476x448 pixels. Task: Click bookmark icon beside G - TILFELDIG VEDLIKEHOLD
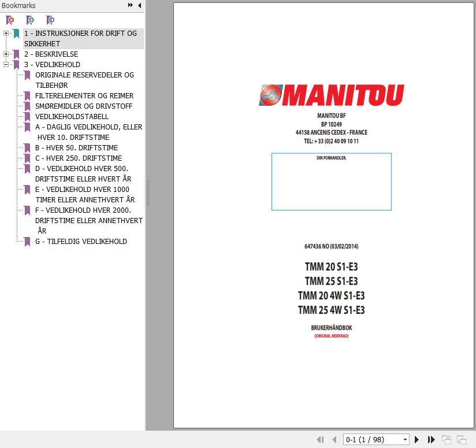[x=27, y=242]
